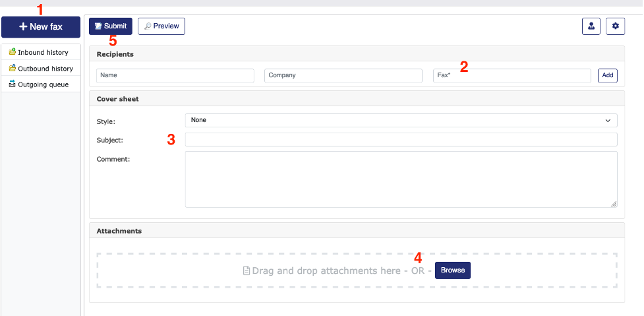Open the user profile icon
This screenshot has width=644, height=316.
[591, 26]
